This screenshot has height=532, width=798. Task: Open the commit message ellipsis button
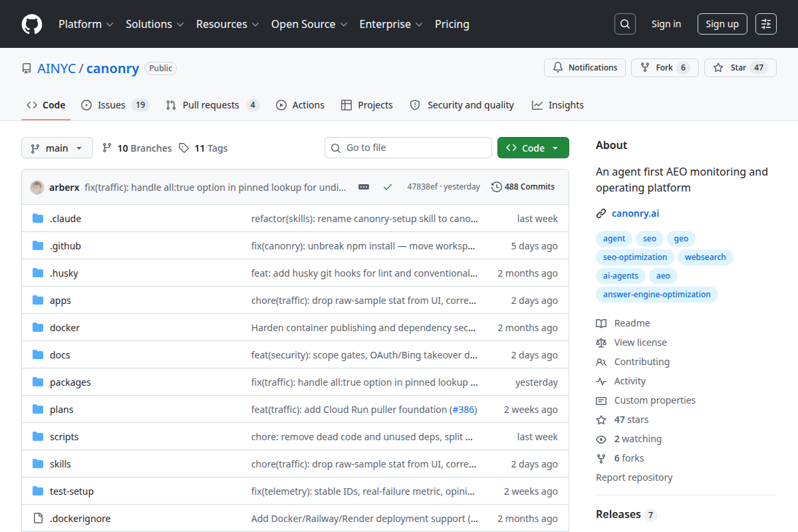click(364, 187)
